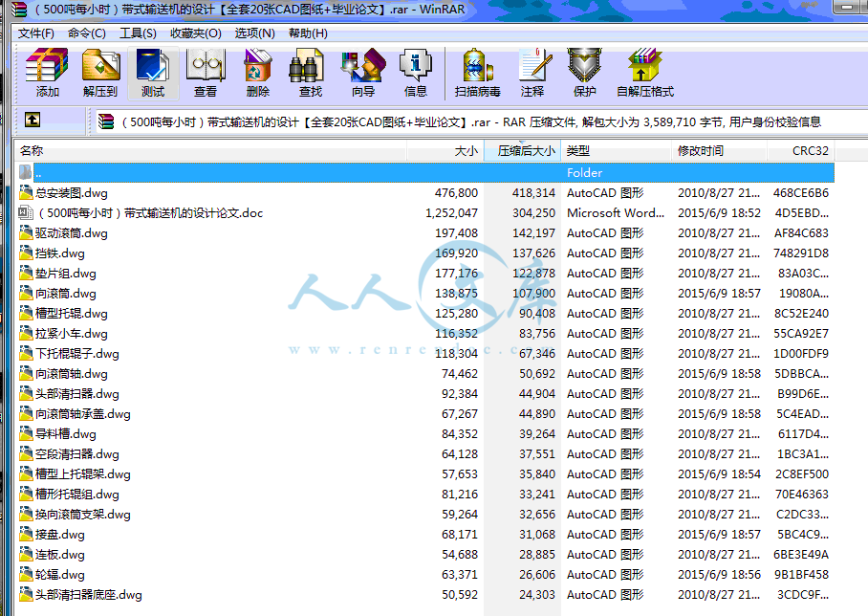Select the file 连板.dwg
The image size is (868, 616).
(x=60, y=554)
